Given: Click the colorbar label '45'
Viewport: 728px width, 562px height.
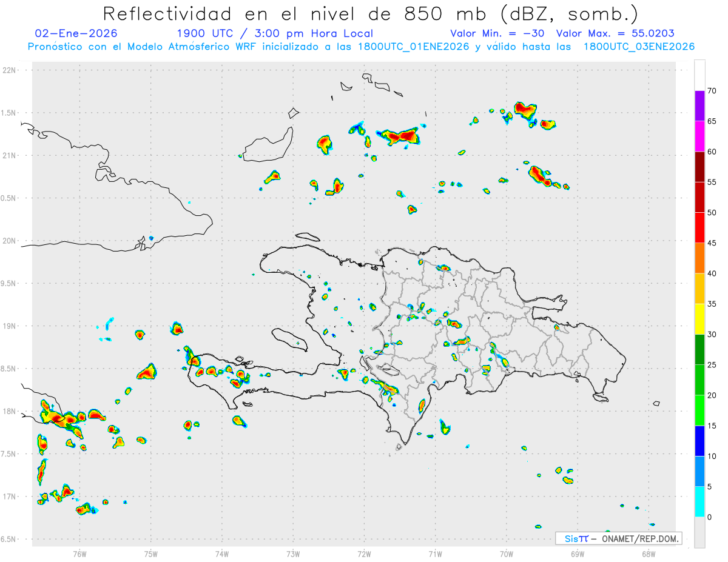Looking at the screenshot, I should tap(712, 243).
